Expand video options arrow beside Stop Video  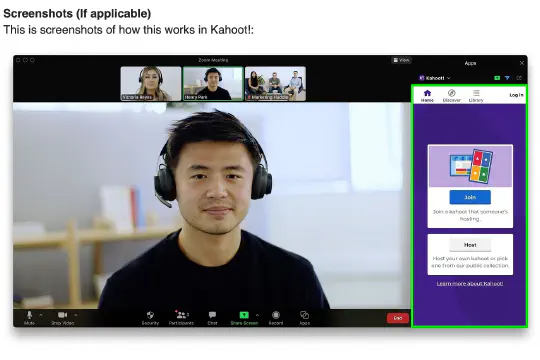(76, 315)
